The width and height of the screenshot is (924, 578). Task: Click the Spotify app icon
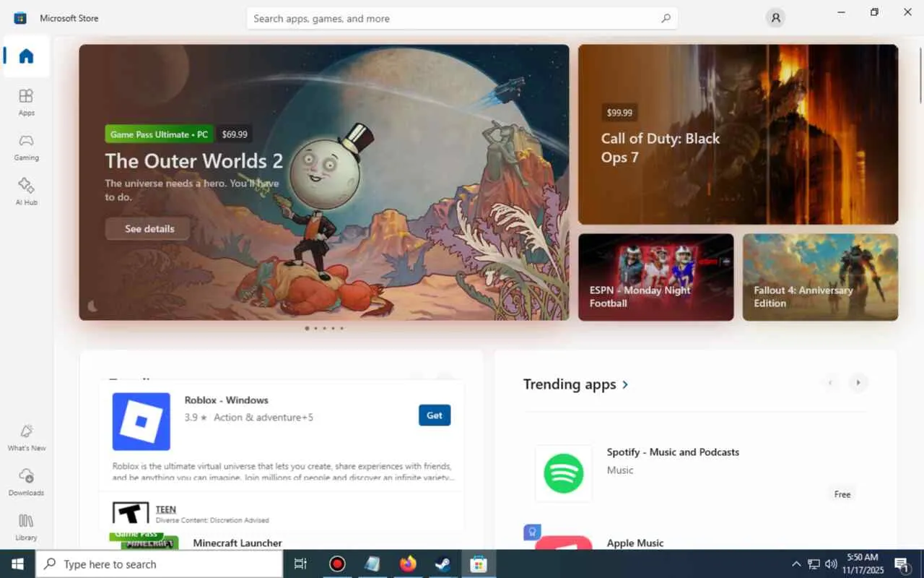click(563, 473)
